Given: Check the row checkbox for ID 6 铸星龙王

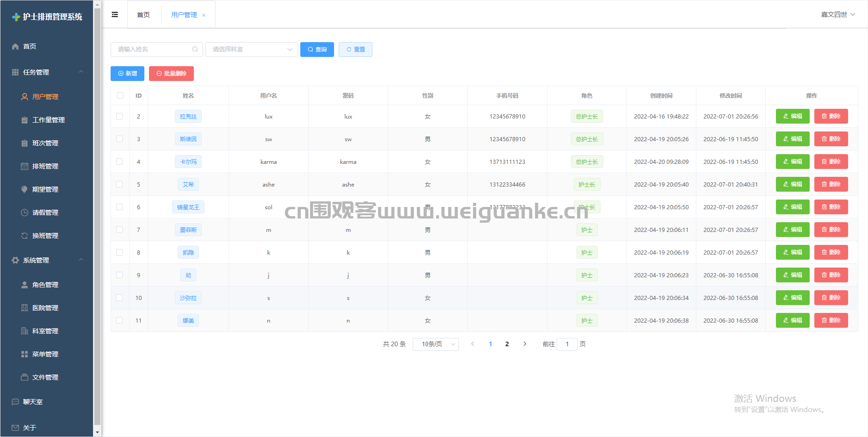Looking at the screenshot, I should (x=119, y=207).
